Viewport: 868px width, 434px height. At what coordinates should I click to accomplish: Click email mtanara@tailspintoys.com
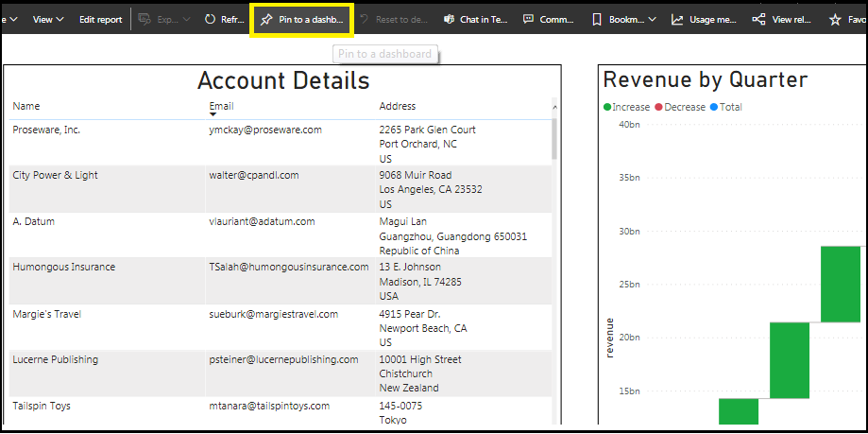pyautogui.click(x=269, y=407)
